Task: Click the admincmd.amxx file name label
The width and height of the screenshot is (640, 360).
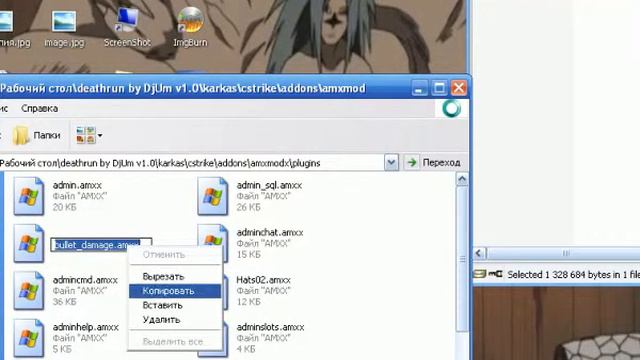Action: 85,280
